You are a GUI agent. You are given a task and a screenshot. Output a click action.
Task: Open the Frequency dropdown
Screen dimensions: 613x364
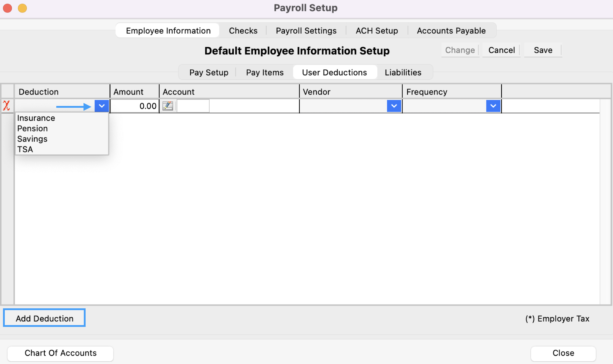click(493, 106)
